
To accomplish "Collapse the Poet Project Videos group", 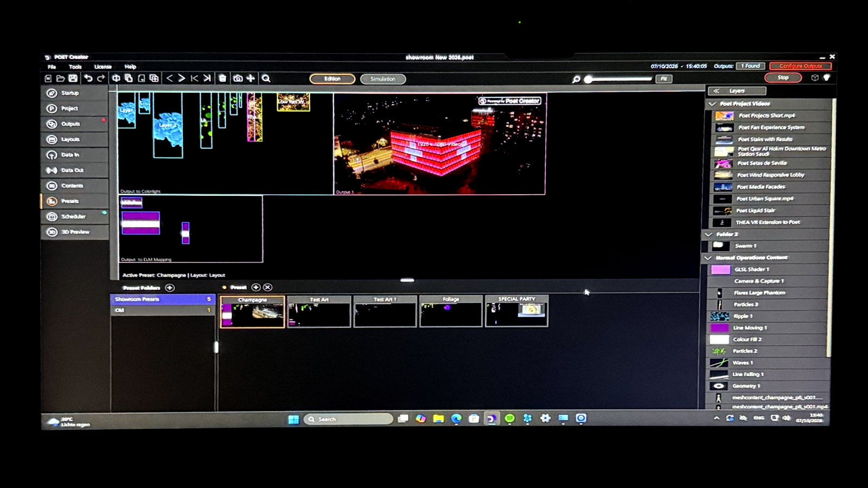I will coord(712,104).
